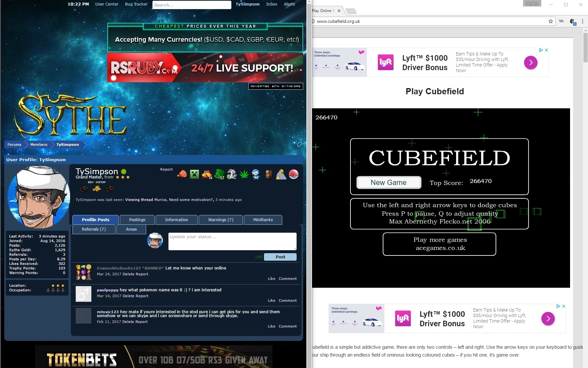The height and width of the screenshot is (368, 588).
Task: Open a new Chrome tab
Action: point(351,11)
